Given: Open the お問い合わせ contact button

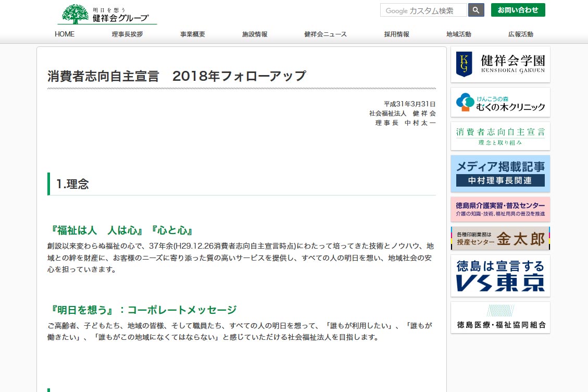Looking at the screenshot, I should [x=518, y=10].
